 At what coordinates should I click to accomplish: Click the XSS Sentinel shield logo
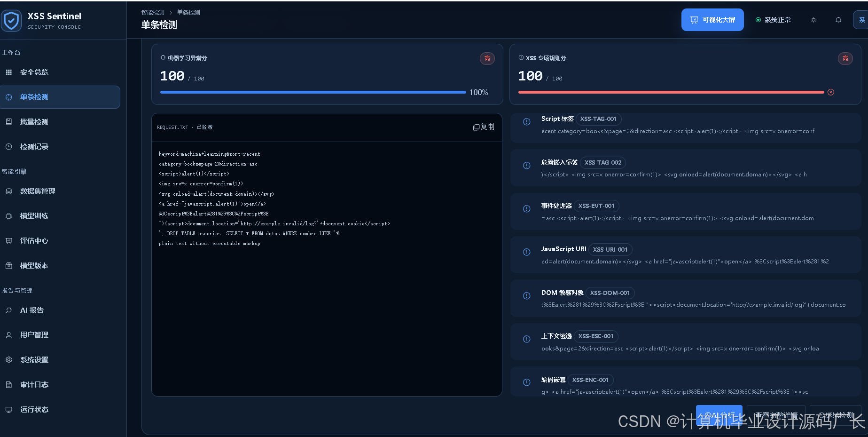coord(11,21)
